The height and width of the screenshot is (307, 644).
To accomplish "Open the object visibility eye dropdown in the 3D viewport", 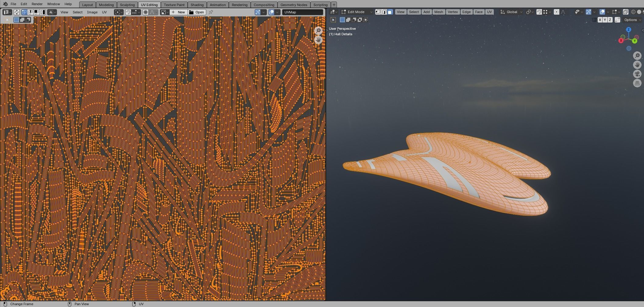I will pyautogui.click(x=579, y=12).
